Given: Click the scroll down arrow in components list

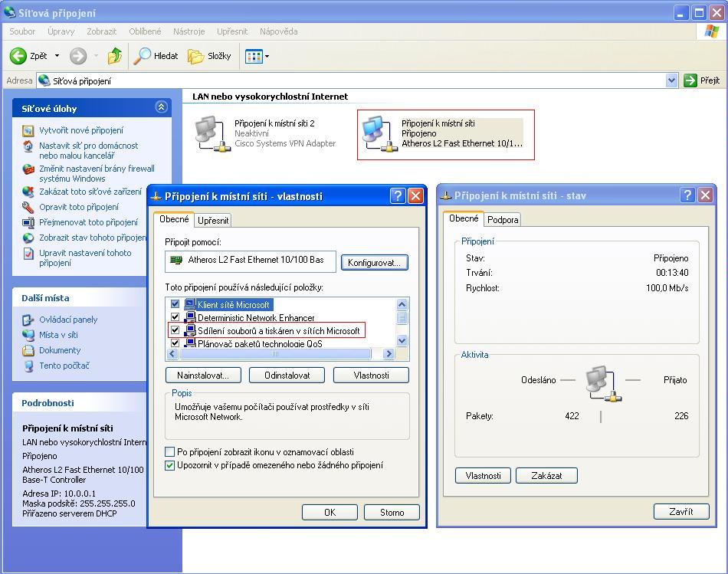Looking at the screenshot, I should click(x=402, y=341).
